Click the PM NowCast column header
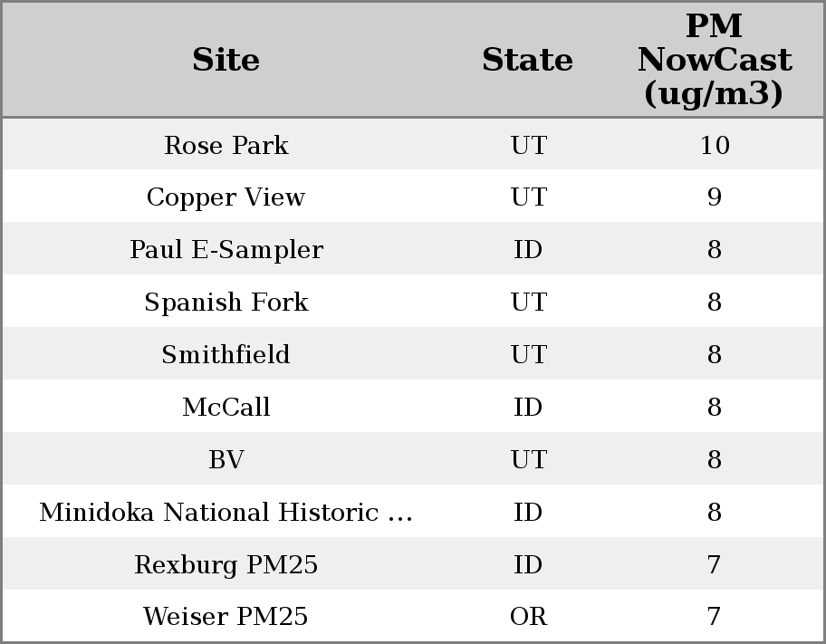Screen dimensions: 826x644 click(x=714, y=60)
